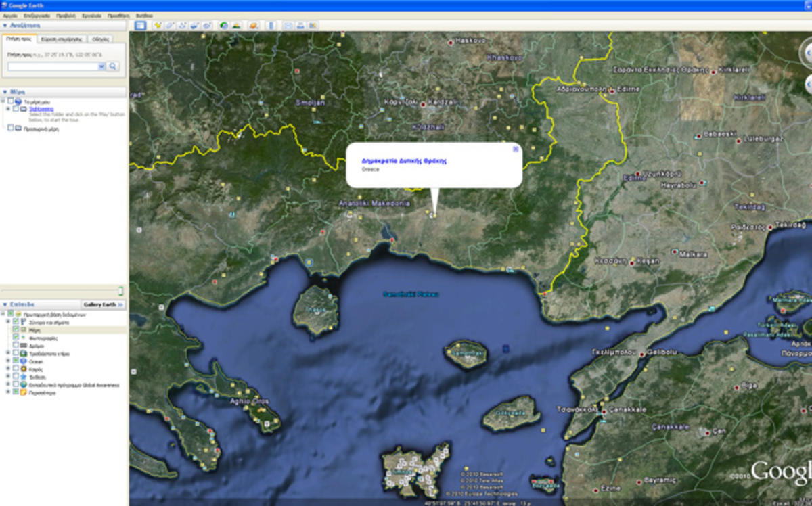This screenshot has width=812, height=506.
Task: Uncheck the Φωτογραφίες layer checkbox
Action: click(16, 337)
